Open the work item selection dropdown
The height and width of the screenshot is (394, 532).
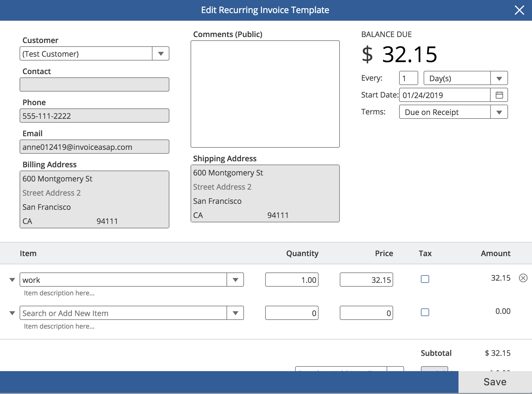(235, 280)
